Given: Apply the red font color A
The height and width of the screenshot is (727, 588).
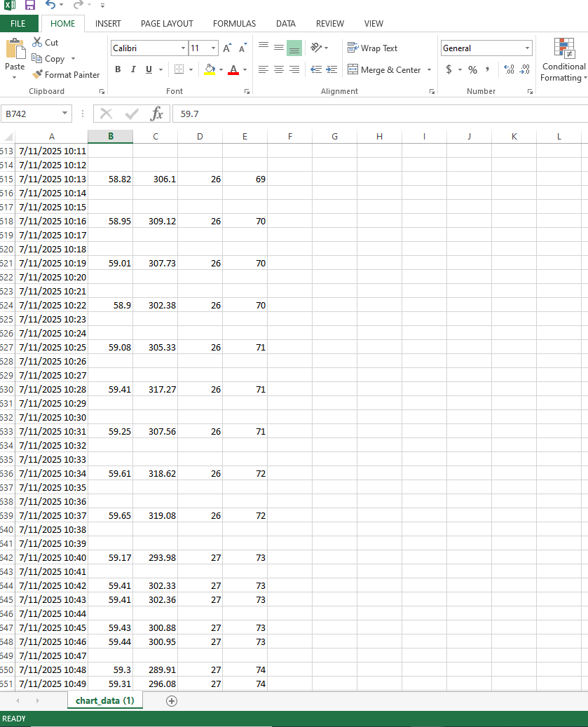Looking at the screenshot, I should [233, 70].
